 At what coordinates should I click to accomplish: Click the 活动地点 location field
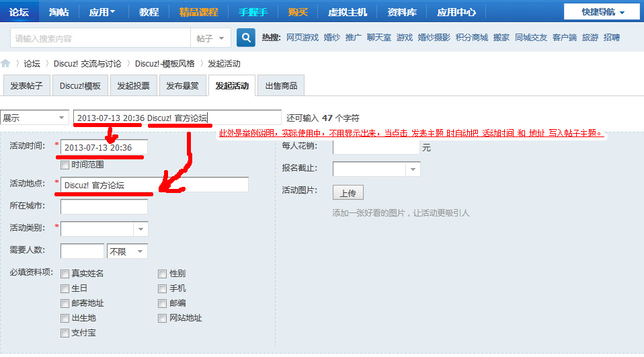click(x=155, y=185)
